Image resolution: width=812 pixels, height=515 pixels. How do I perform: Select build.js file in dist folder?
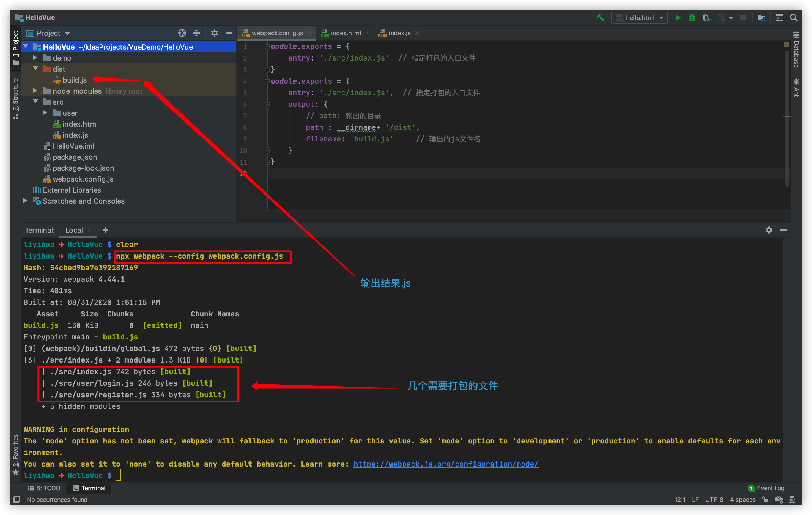74,80
